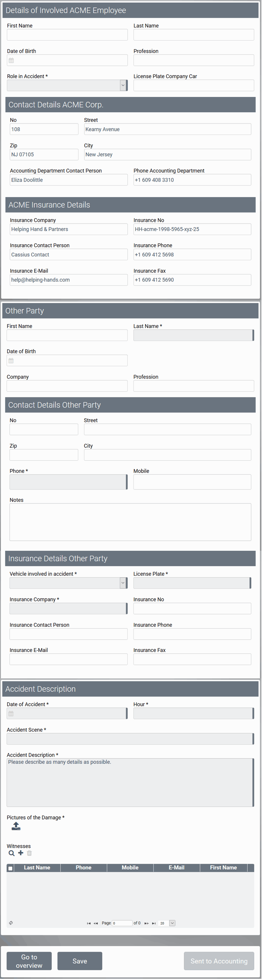
Task: Go to the previous page of witnesses
Action: click(96, 923)
